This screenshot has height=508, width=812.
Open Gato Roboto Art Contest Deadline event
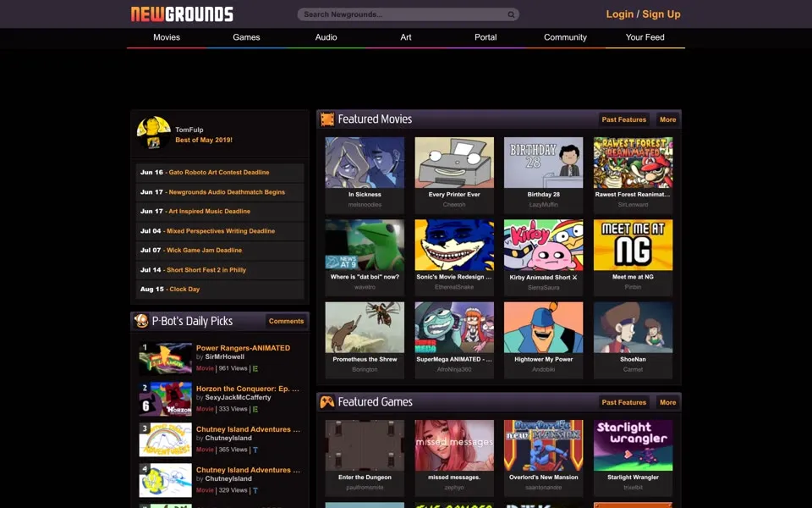coord(219,173)
